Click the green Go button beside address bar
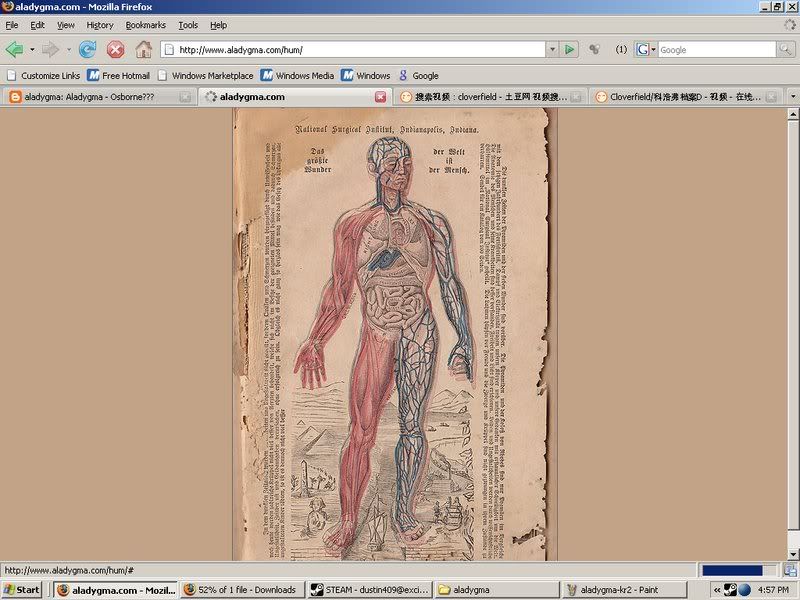 click(569, 49)
